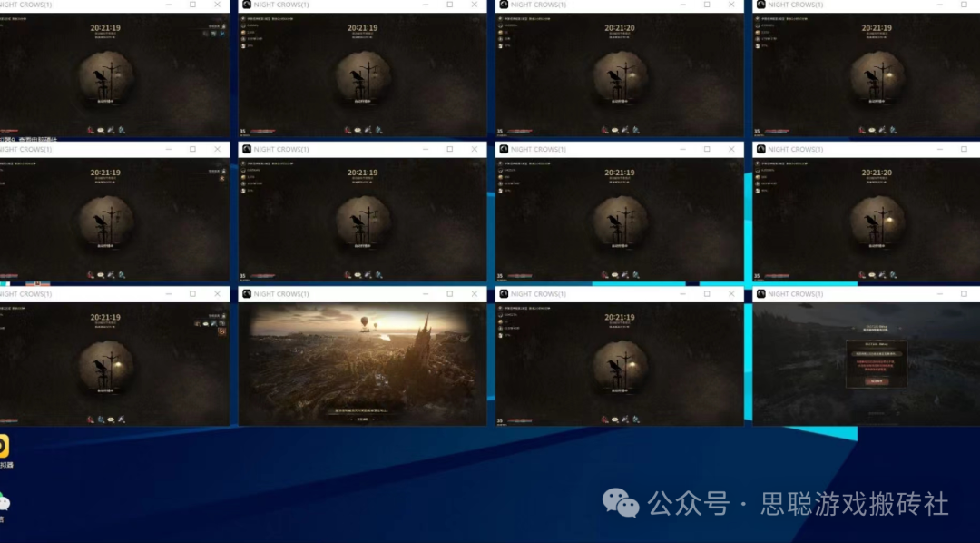The width and height of the screenshot is (980, 543).
Task: Maximize the second Night Crows window in the top row
Action: (x=449, y=5)
